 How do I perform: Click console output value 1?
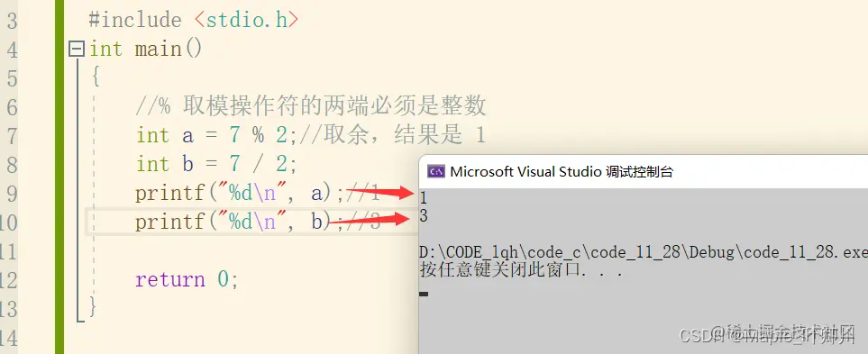(424, 198)
